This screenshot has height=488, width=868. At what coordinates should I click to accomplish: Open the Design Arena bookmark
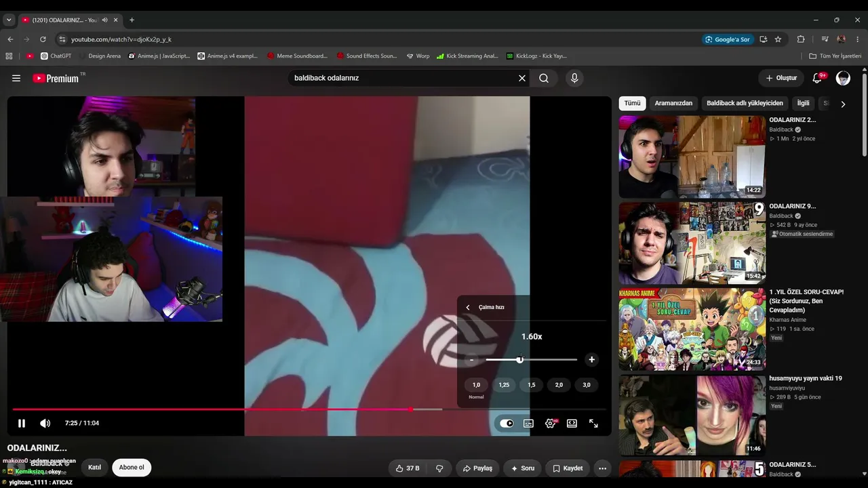pyautogui.click(x=100, y=56)
